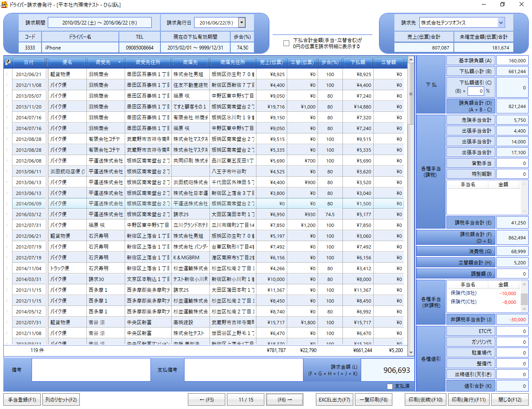Click the application icon in title bar
This screenshot has height=409, width=532.
pyautogui.click(x=4, y=5)
